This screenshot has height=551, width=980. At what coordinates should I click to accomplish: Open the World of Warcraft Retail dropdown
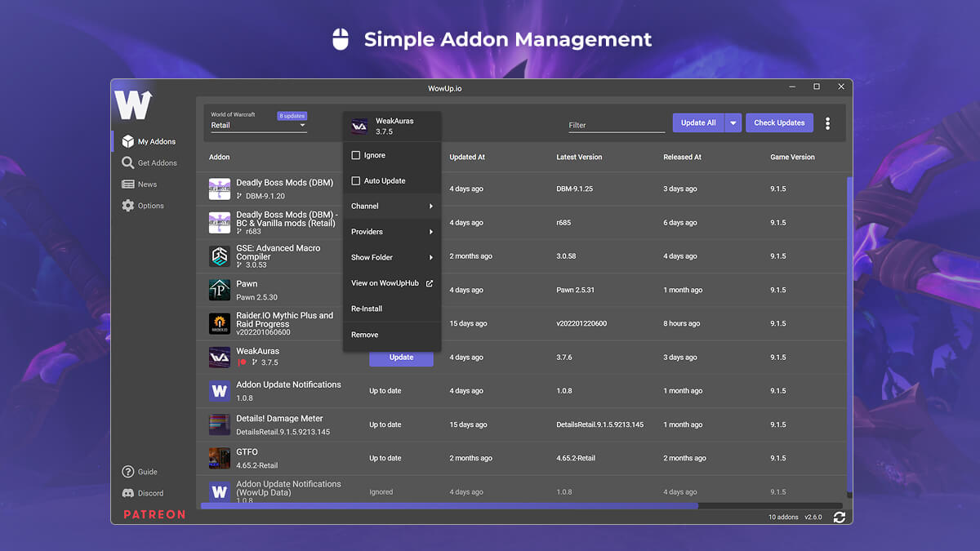(258, 125)
